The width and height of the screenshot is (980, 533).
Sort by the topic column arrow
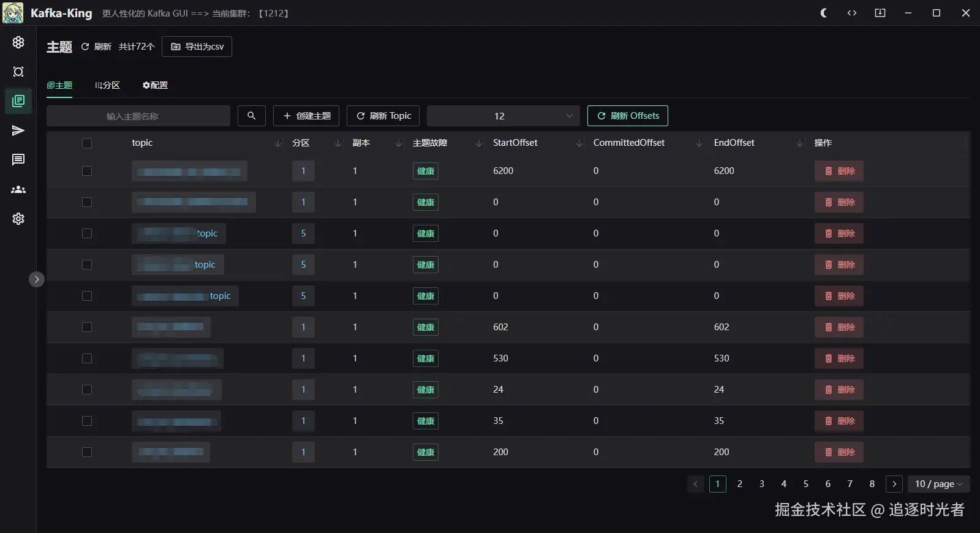tap(278, 143)
